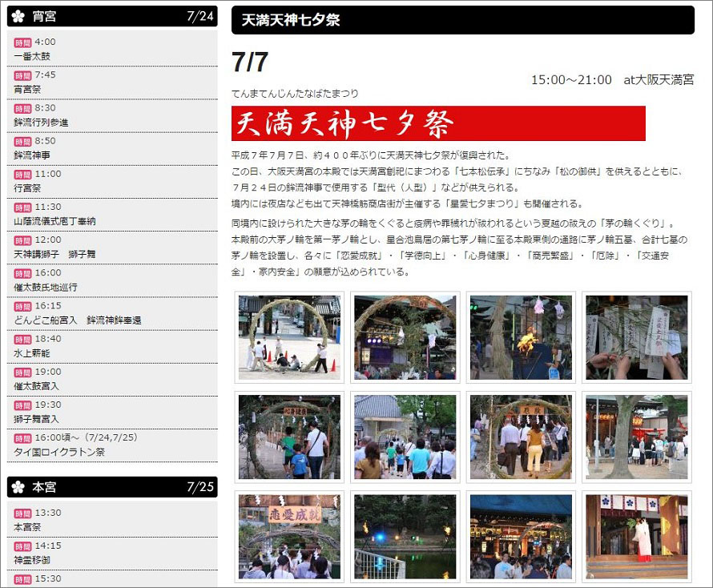View photo of large tree by shrine
This screenshot has width=713, height=588.
637,437
